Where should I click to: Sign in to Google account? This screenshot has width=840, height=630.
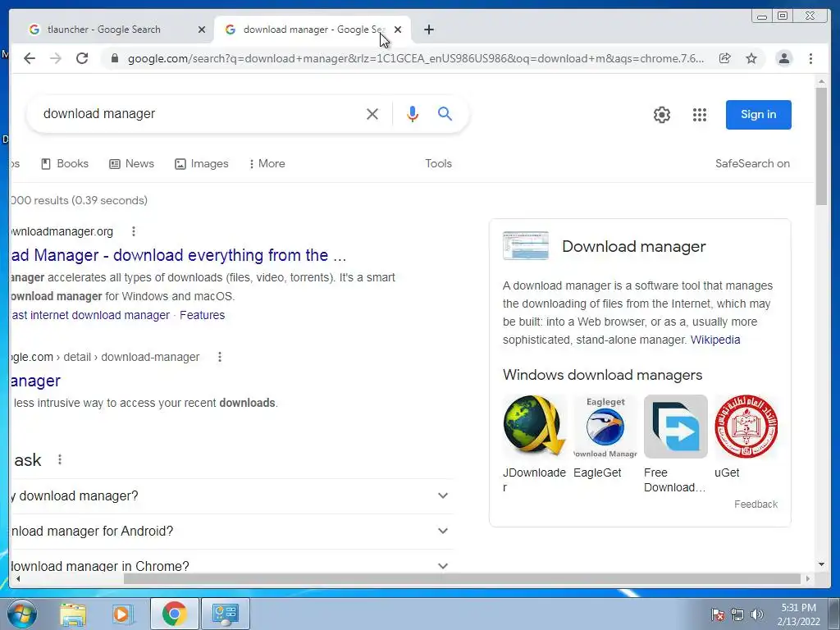(758, 115)
